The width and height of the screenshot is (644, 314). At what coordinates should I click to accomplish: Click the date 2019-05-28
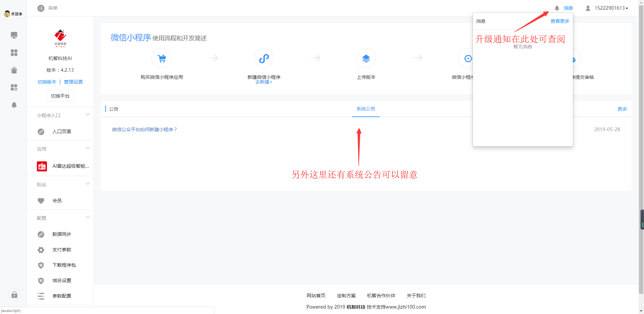tap(607, 129)
